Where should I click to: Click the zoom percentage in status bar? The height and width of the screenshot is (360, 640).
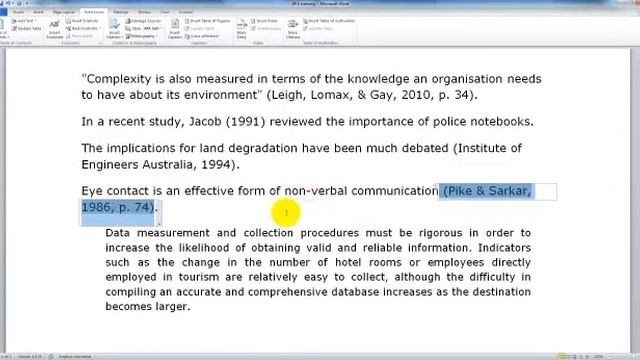point(598,357)
